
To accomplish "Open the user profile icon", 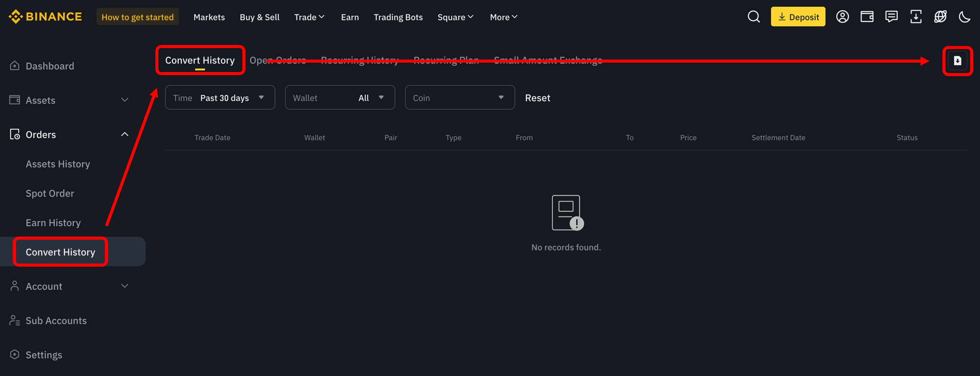I will [842, 17].
